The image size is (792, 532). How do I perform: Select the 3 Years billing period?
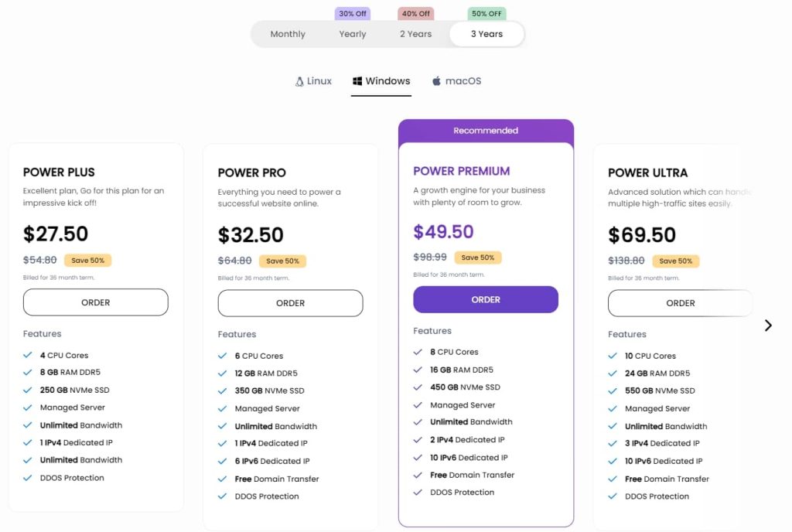[486, 34]
